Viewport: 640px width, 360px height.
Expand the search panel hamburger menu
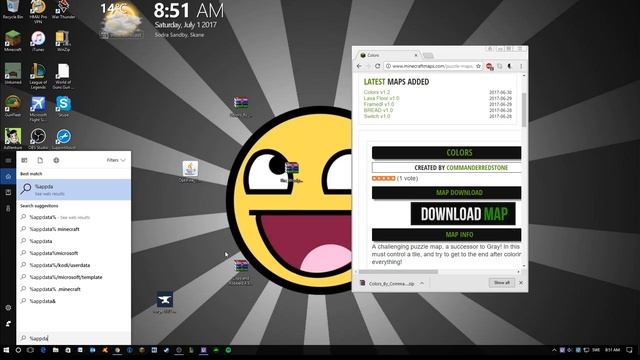coord(8,160)
